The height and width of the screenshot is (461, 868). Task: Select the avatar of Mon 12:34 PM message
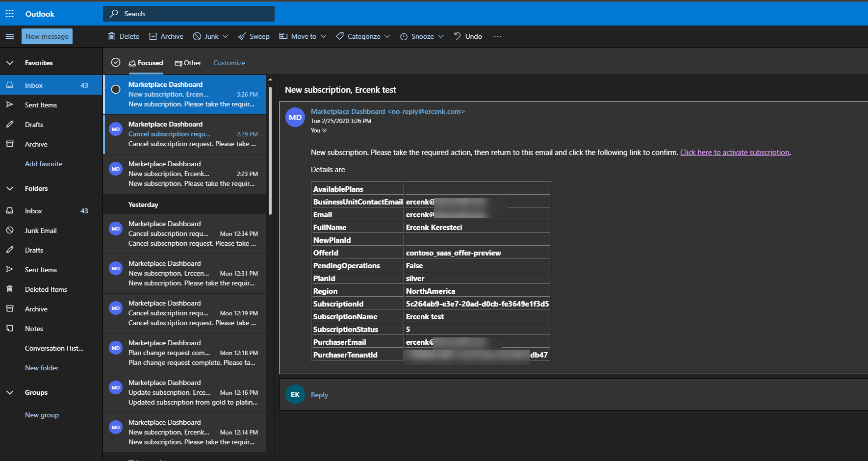tap(116, 229)
